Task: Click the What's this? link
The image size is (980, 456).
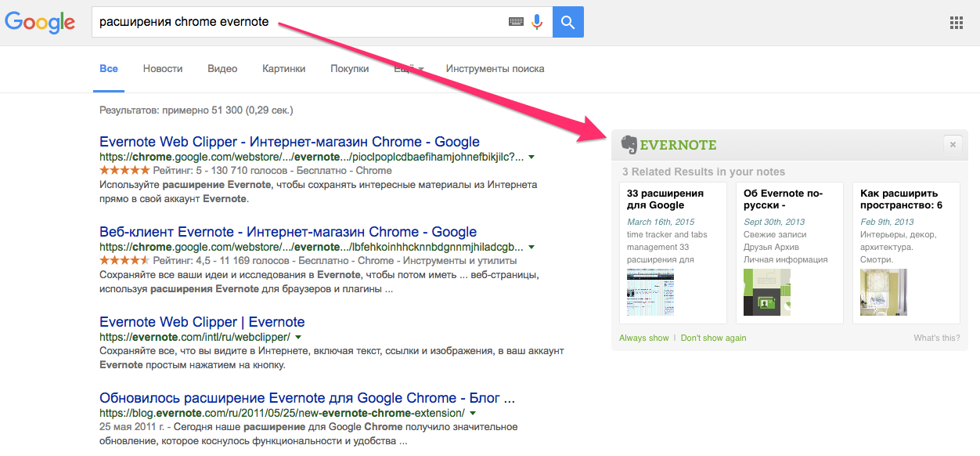Action: 937,338
